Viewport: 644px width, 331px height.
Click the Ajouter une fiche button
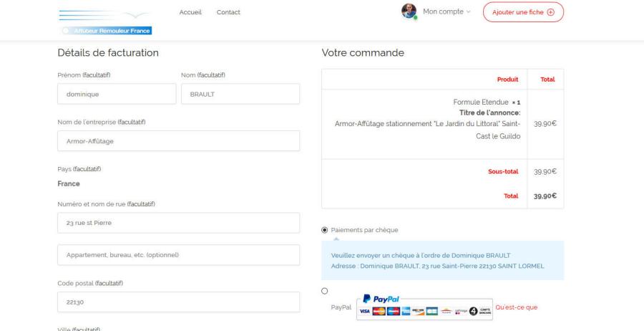point(523,12)
